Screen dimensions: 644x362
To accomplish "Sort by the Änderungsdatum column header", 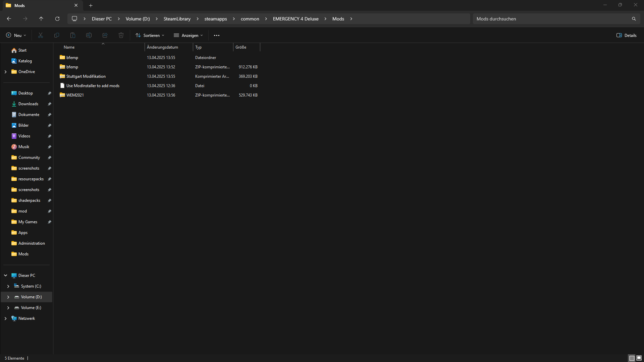I will click(162, 47).
